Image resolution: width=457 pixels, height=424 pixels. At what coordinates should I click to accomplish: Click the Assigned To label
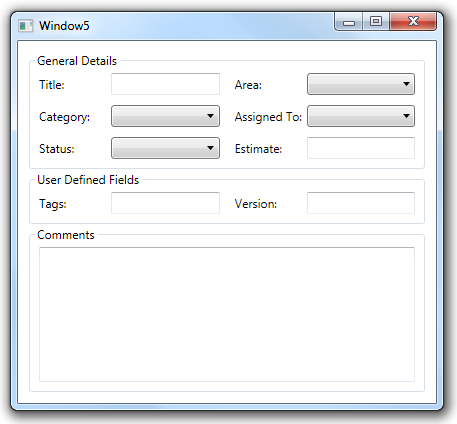[x=268, y=117]
